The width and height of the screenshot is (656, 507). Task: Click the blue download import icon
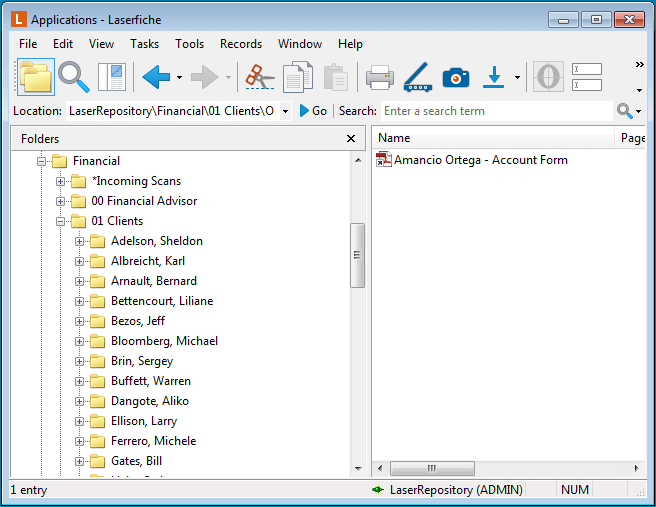pos(494,77)
